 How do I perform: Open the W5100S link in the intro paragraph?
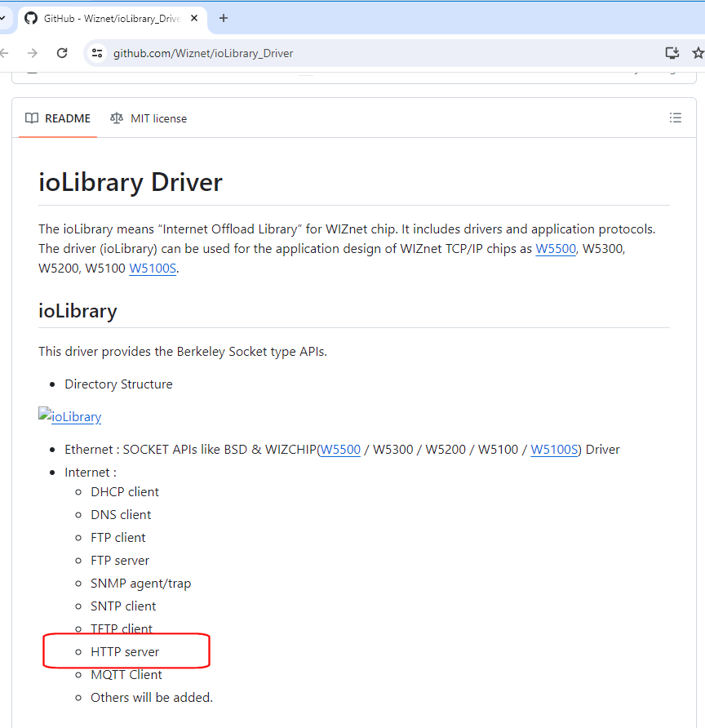(153, 269)
